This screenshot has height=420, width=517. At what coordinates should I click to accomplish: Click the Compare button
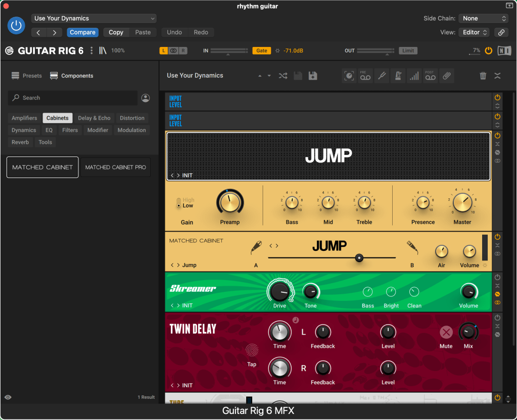pos(82,32)
